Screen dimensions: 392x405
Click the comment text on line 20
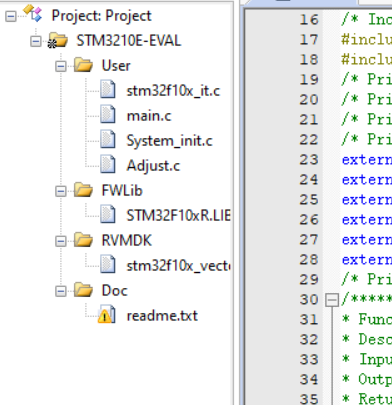pyautogui.click(x=367, y=99)
